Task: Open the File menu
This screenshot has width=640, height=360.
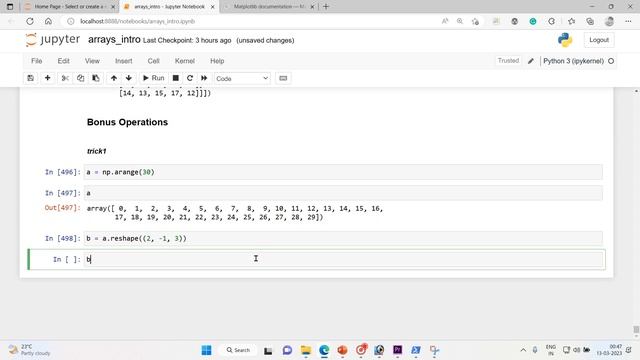Action: (36, 61)
